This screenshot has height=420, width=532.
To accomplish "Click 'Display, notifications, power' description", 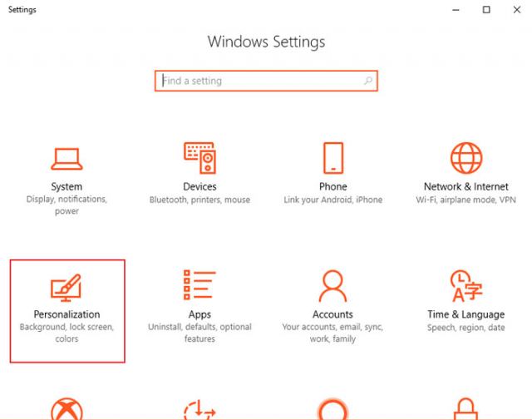I will (66, 205).
